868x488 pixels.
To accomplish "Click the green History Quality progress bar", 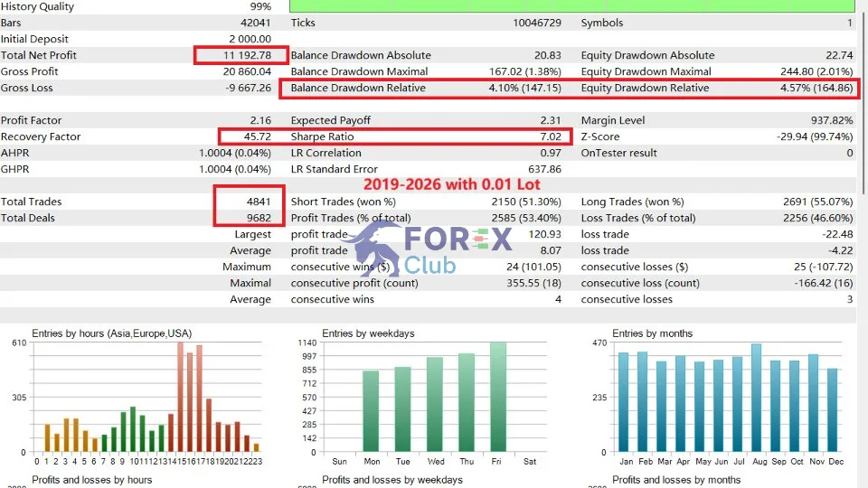I will pyautogui.click(x=571, y=6).
